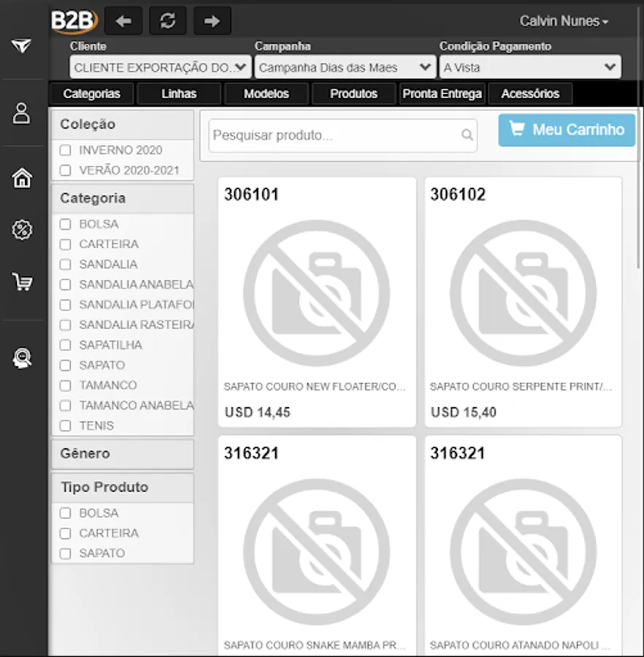Check VERÃO 2020-2021 collection
This screenshot has width=644, height=657.
pyautogui.click(x=66, y=170)
